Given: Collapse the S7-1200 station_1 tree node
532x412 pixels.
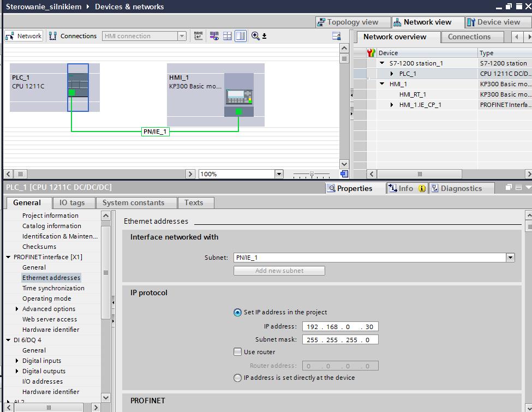Looking at the screenshot, I should pyautogui.click(x=382, y=63).
